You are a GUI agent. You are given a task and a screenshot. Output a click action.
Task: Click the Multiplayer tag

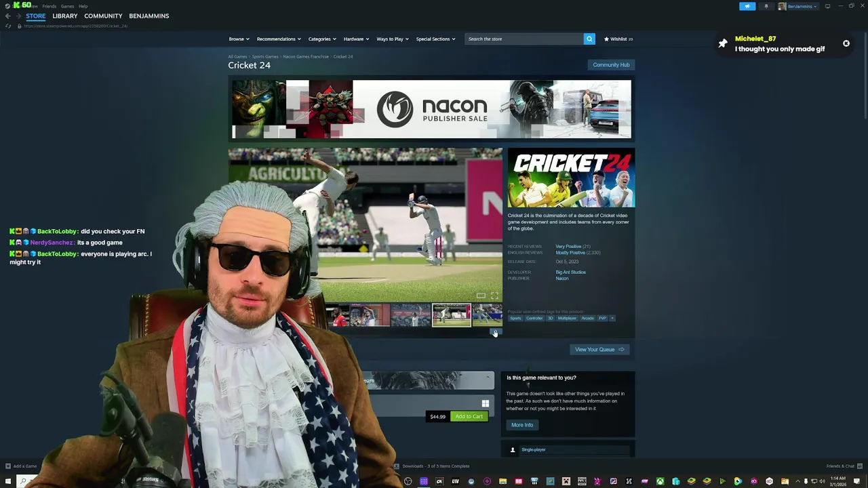pyautogui.click(x=567, y=319)
